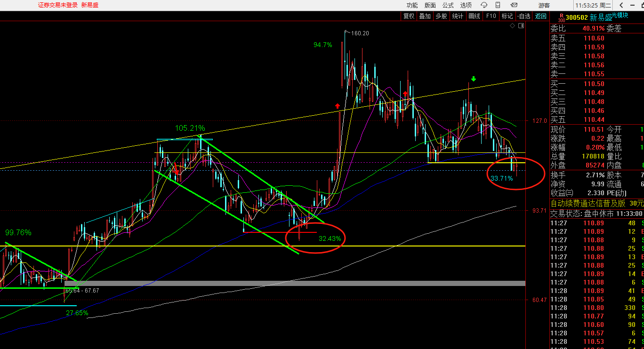This screenshot has width=644, height=349.
Task: Click the 127.0 price axis label
Action: pos(540,121)
